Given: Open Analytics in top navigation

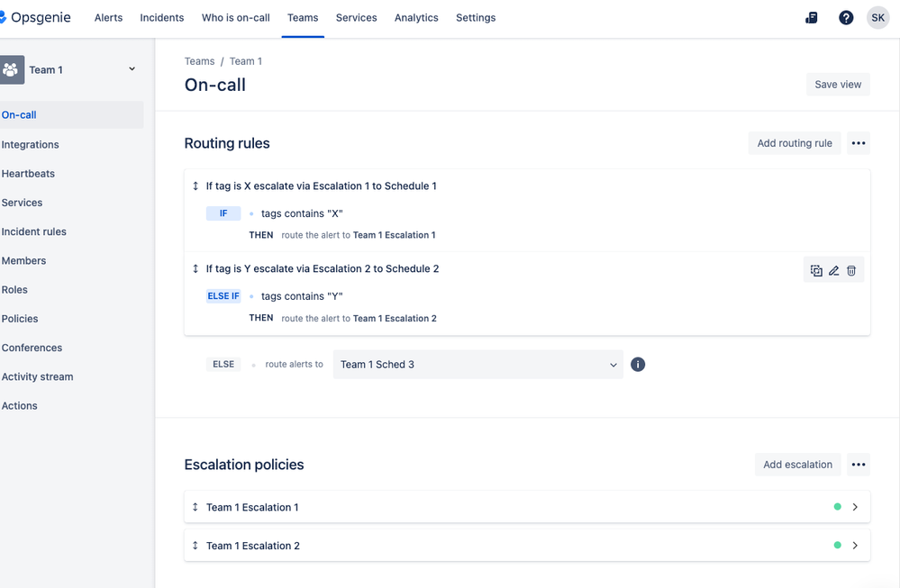Looking at the screenshot, I should point(416,18).
